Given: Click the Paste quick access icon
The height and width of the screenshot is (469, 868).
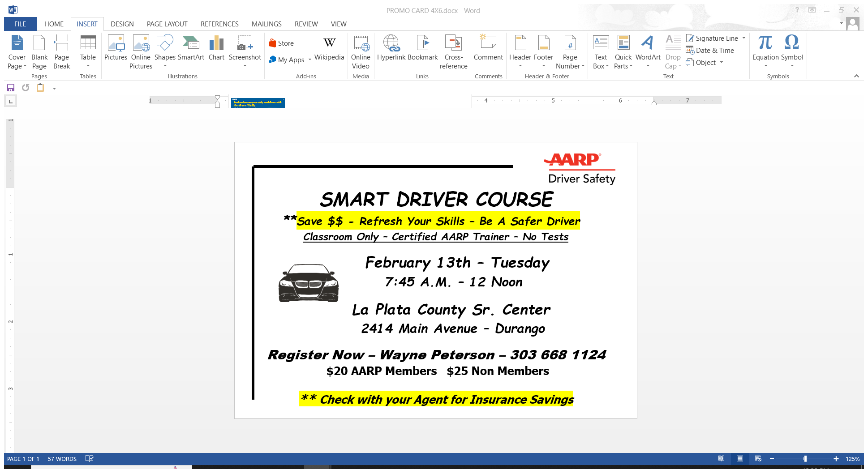Looking at the screenshot, I should 40,88.
